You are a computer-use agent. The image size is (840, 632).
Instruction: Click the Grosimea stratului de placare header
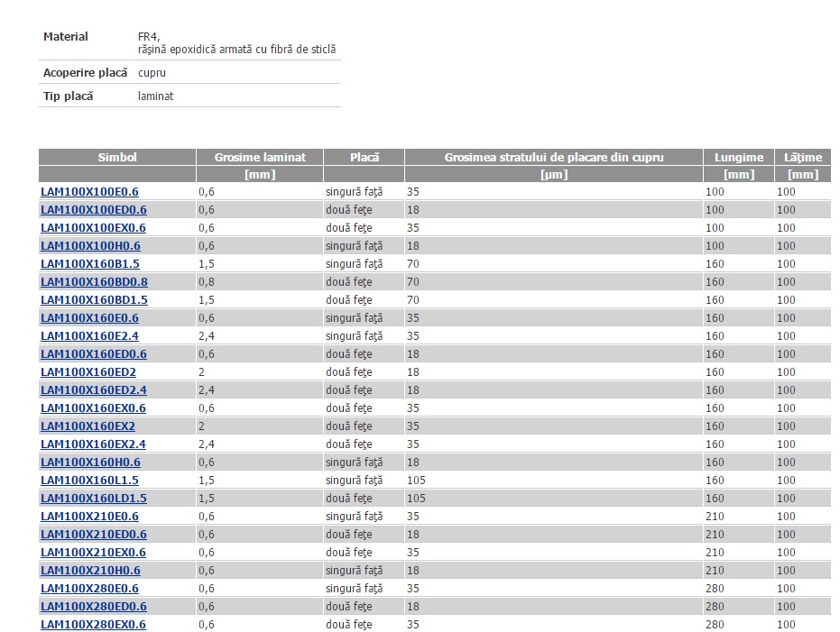point(553,157)
